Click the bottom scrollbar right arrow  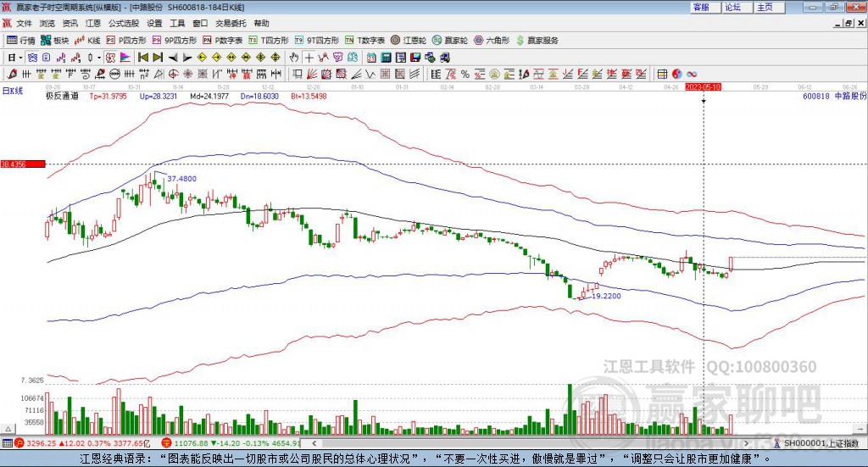(746, 443)
